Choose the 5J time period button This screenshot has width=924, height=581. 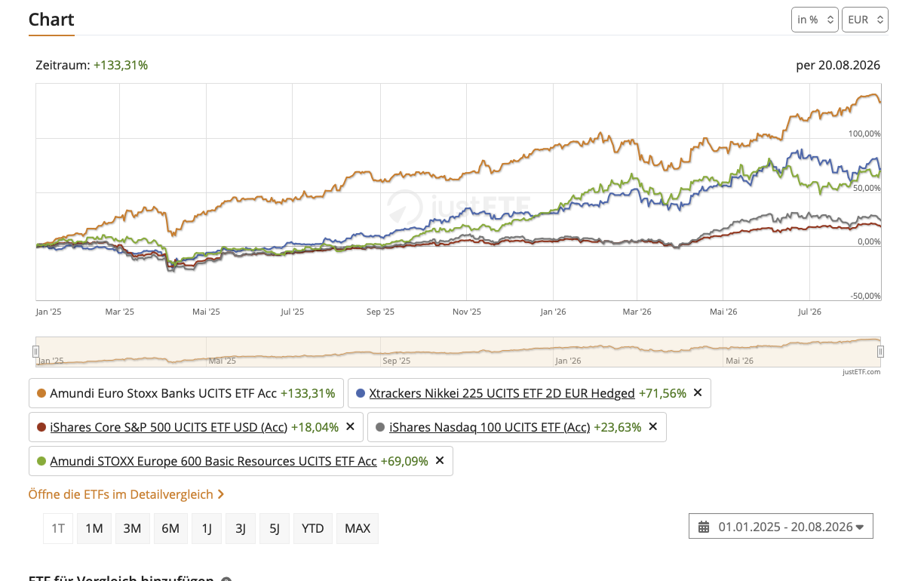(x=275, y=528)
